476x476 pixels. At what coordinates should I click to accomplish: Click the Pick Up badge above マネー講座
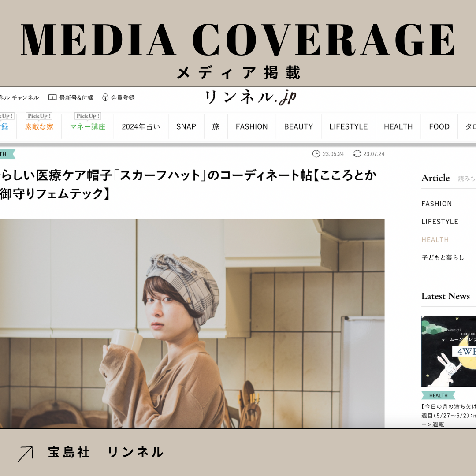88,116
